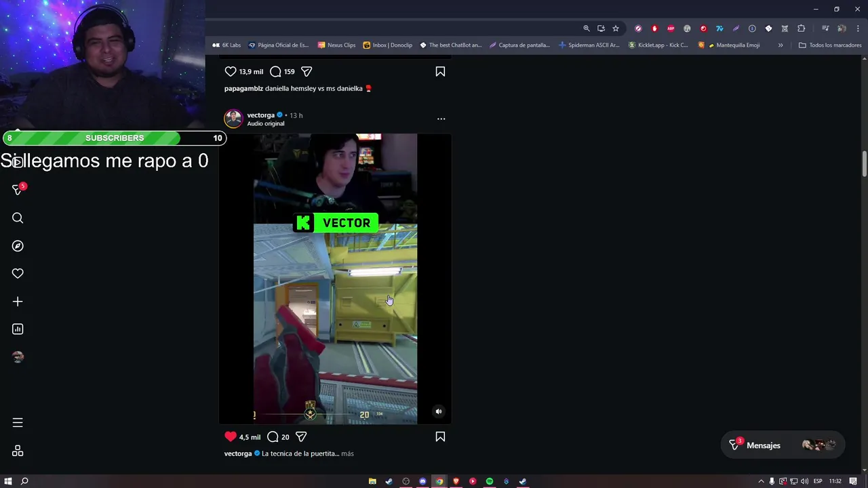This screenshot has width=868, height=488.
Task: Open vectorga profile picture
Action: pyautogui.click(x=233, y=119)
